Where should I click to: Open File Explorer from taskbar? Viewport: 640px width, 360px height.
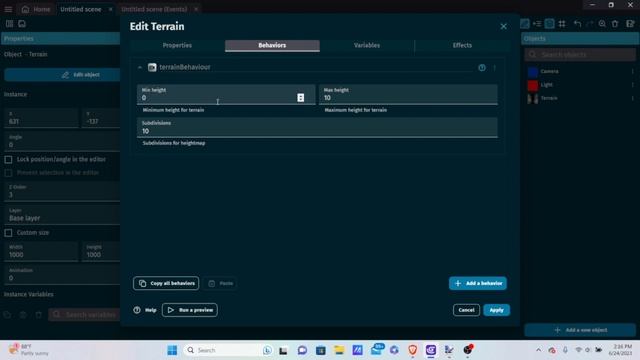coord(339,350)
